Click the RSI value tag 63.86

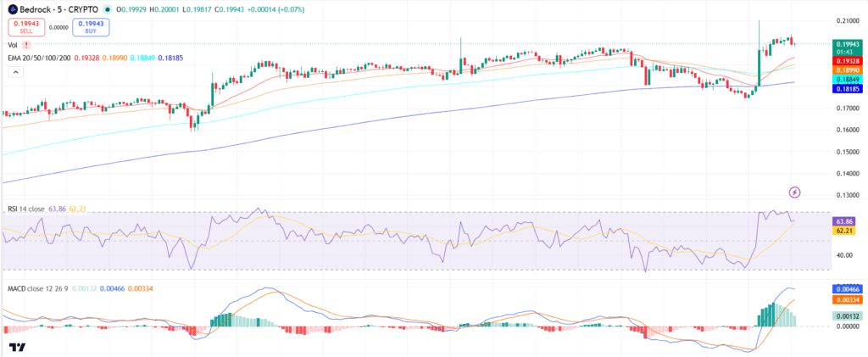(x=844, y=220)
